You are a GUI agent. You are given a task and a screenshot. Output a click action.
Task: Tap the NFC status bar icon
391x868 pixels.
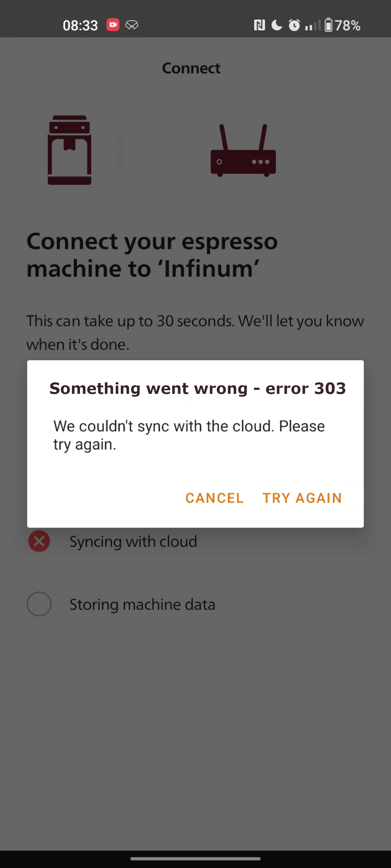coord(259,25)
